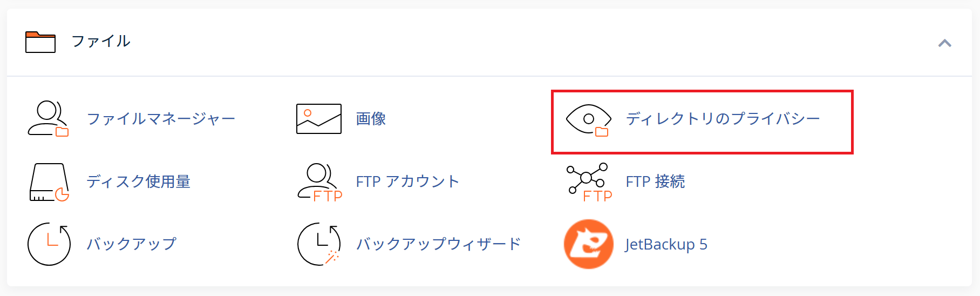Screen dimensions: 980x296
Task: Open the バックアップ text link
Action: [x=132, y=244]
